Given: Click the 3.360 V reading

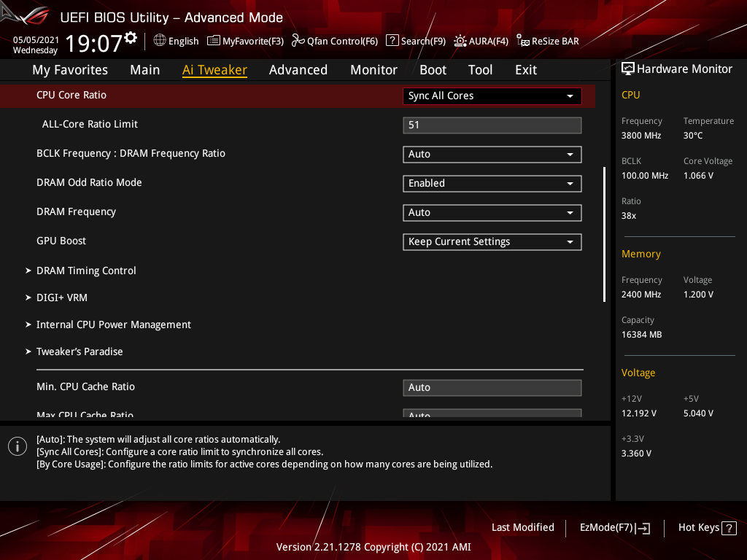Looking at the screenshot, I should coord(636,454).
